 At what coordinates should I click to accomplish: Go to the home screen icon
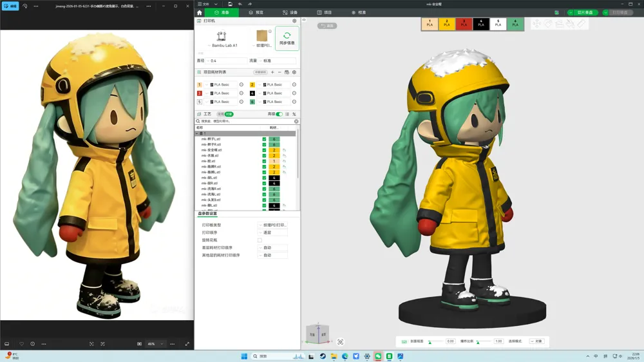(200, 12)
